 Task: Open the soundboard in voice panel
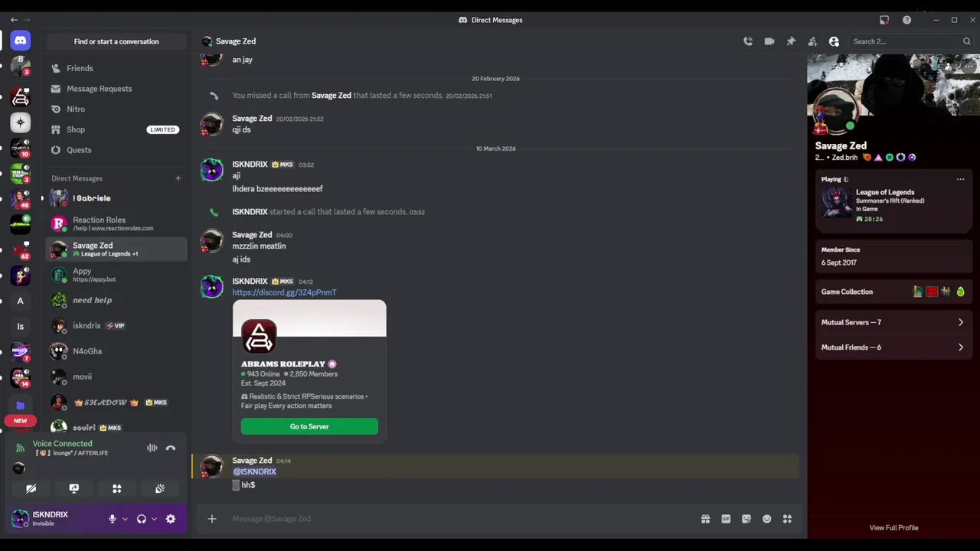click(160, 488)
